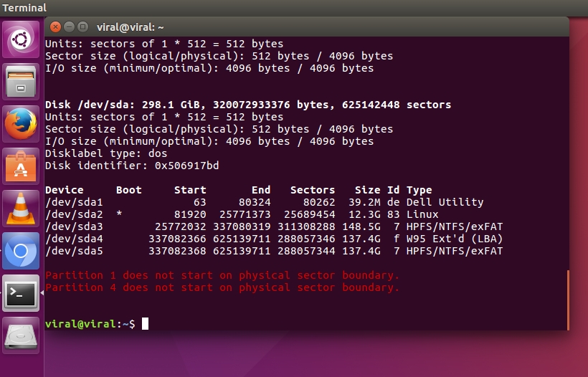Open the Ubuntu Dash search launcher
Screen dimensions: 588x377
(x=21, y=39)
